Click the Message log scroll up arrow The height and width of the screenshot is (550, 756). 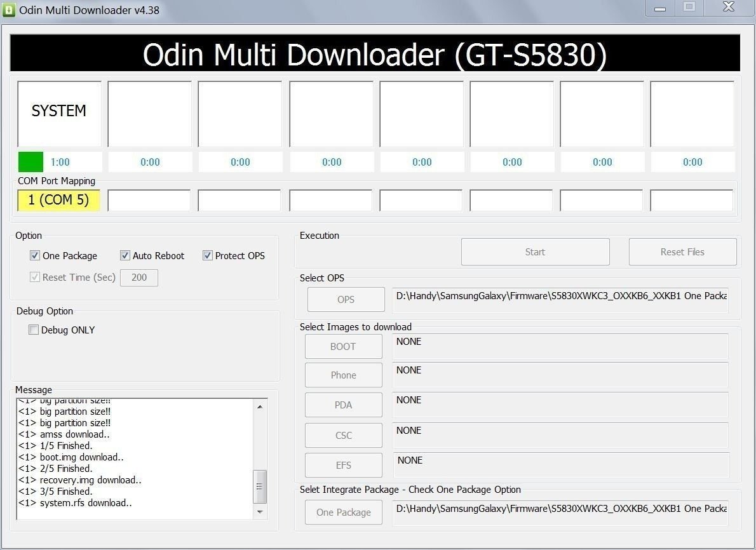[x=260, y=407]
